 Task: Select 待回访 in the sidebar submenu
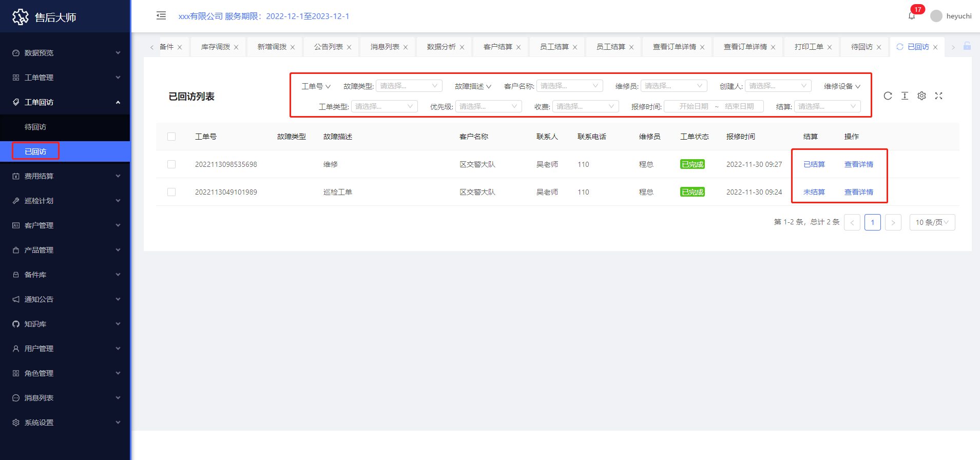35,127
